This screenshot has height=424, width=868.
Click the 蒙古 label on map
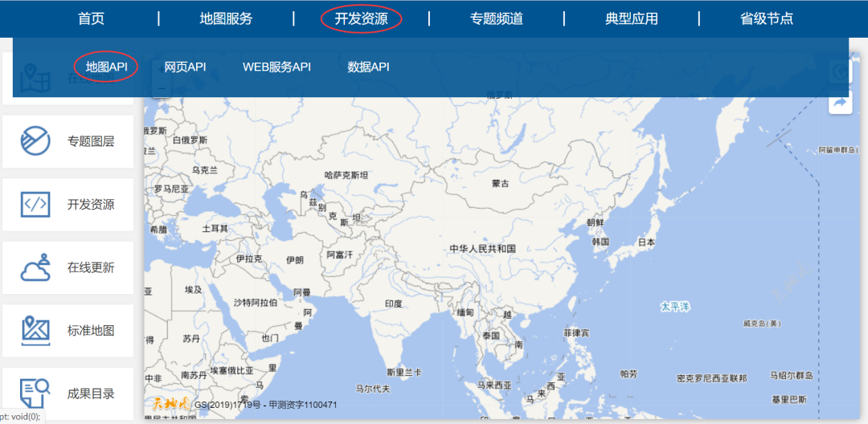pyautogui.click(x=500, y=184)
